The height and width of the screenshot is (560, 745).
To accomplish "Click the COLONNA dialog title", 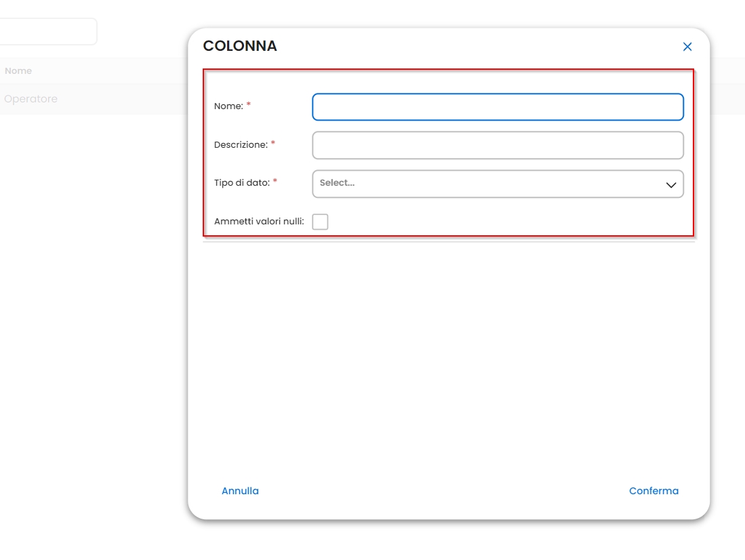I will [240, 46].
